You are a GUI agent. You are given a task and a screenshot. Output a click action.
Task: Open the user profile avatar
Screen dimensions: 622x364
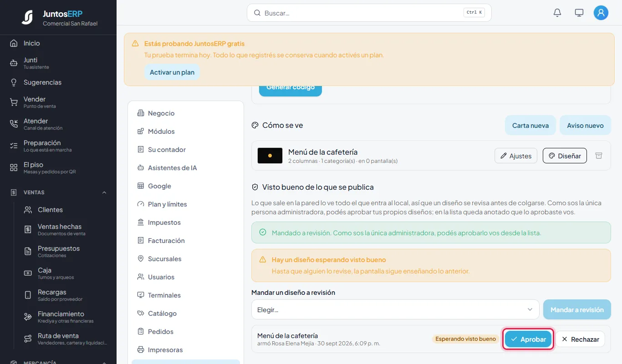tap(601, 13)
